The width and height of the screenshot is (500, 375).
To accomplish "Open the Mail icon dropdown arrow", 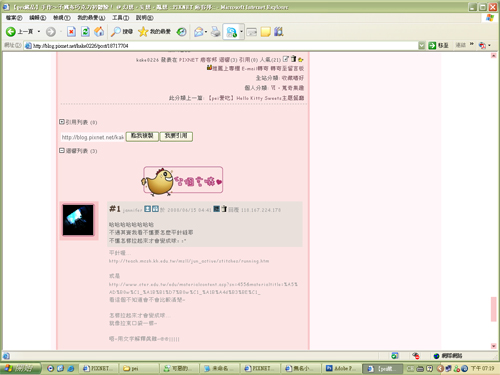I will point(206,32).
